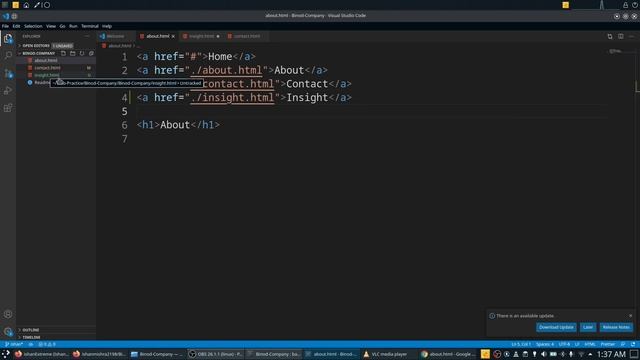Open changes compare icon in editor toolbar
The image size is (640, 360).
610,36
